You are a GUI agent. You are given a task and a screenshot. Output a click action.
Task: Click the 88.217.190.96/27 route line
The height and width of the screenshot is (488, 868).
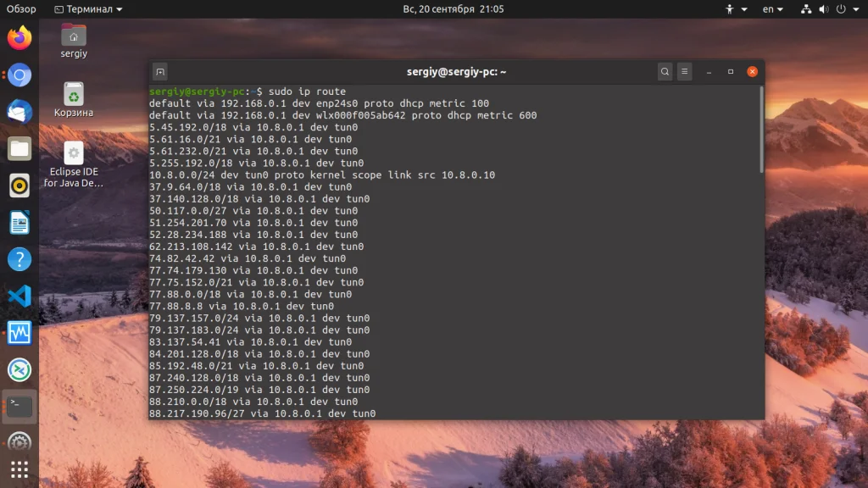click(x=263, y=413)
